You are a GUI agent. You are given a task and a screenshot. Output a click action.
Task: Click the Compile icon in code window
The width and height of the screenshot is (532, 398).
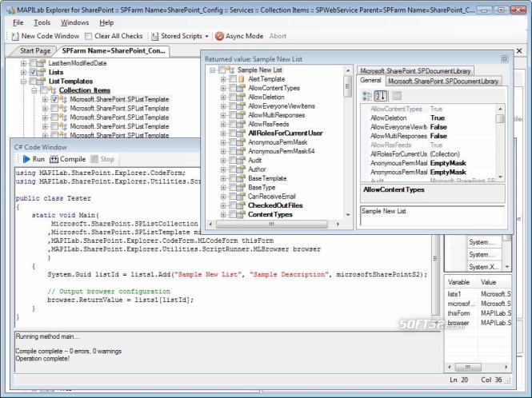click(x=54, y=159)
